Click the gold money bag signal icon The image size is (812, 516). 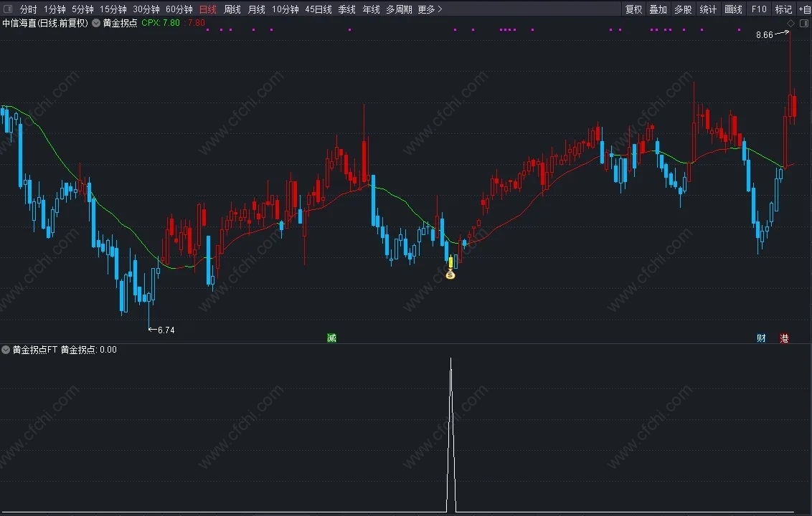tap(450, 274)
